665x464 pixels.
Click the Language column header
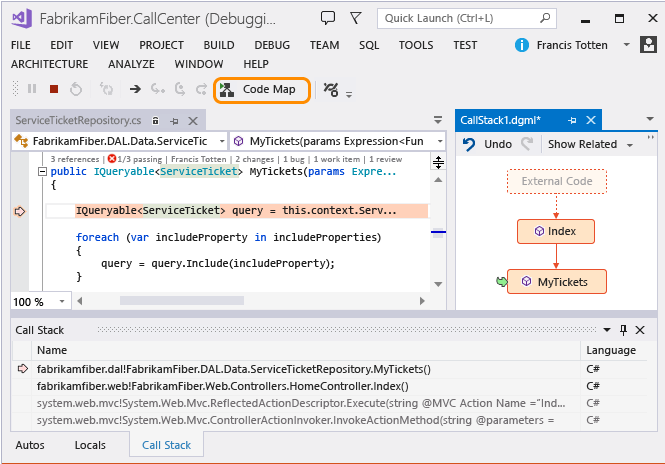coord(614,350)
